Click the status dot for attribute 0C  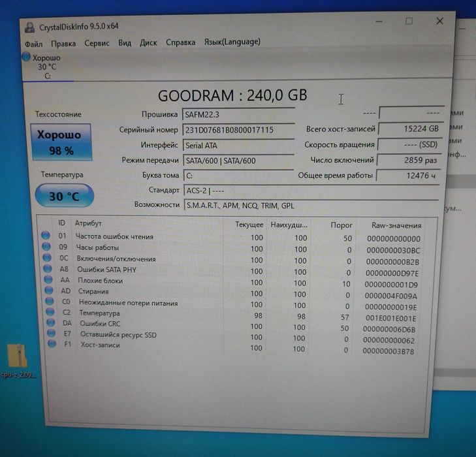[x=47, y=257]
